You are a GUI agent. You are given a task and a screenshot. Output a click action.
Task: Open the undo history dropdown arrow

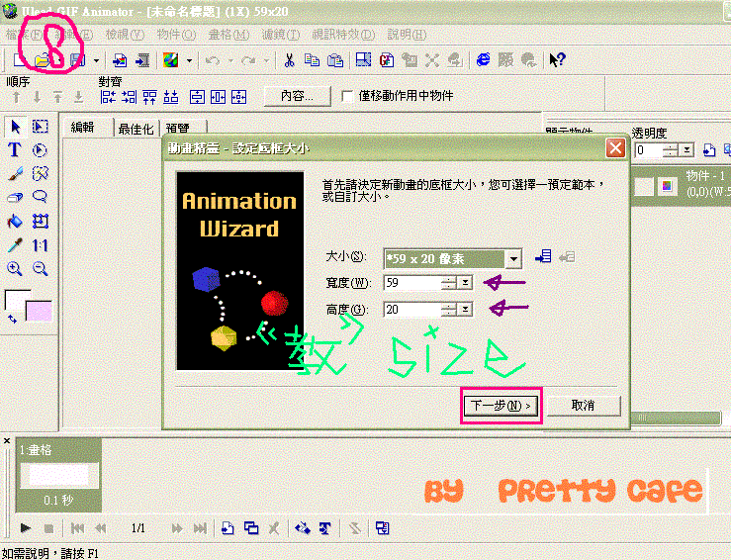pyautogui.click(x=230, y=60)
